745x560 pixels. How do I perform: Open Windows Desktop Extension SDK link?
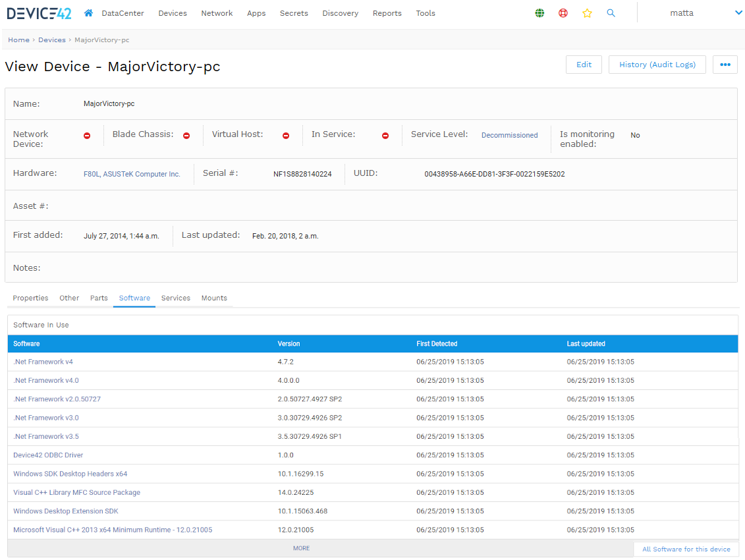(66, 511)
